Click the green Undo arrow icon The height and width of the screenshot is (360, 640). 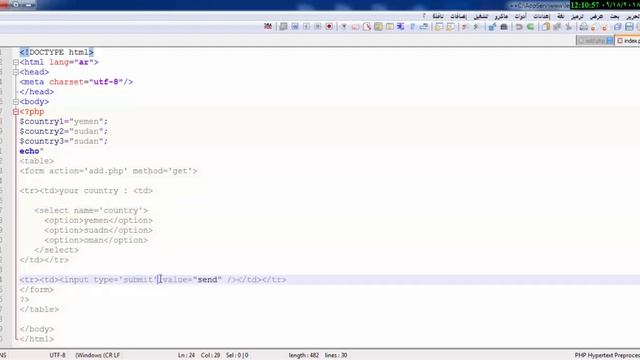[x=530, y=27]
